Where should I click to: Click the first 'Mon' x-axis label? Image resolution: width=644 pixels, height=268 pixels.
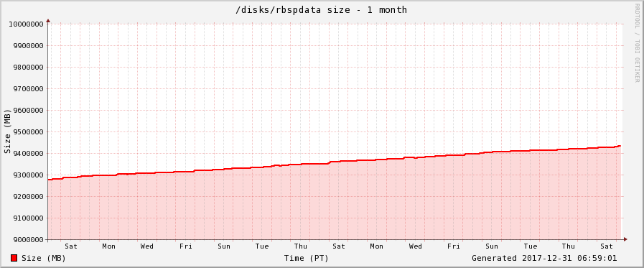click(x=109, y=246)
